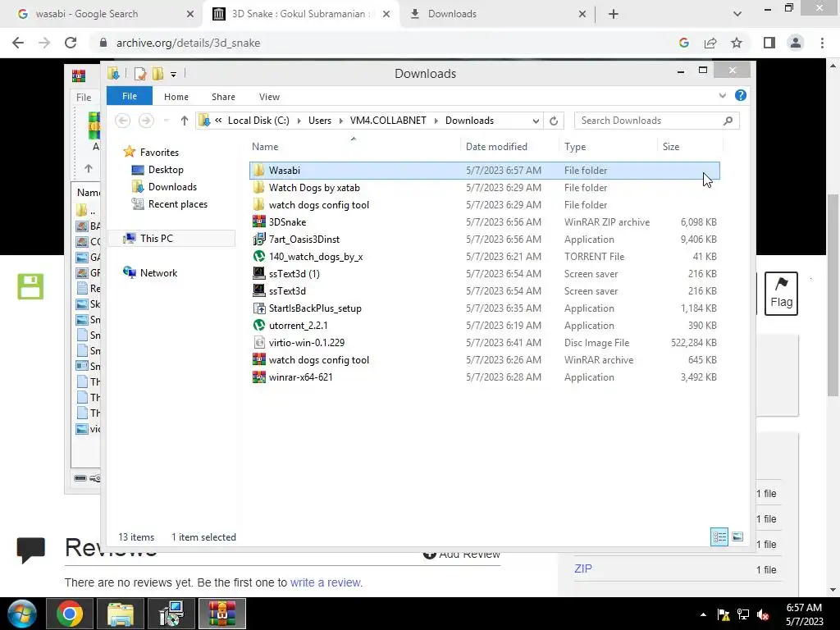This screenshot has width=840, height=630.
Task: Open Chrome side panel icon
Action: coord(769,43)
